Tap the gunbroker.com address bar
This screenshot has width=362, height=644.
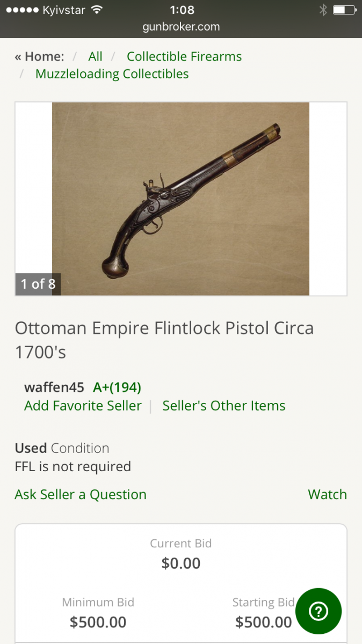click(181, 26)
